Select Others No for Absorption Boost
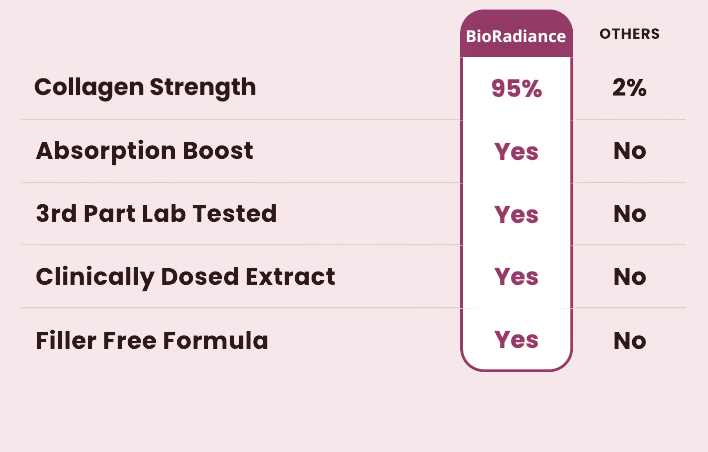 coord(629,152)
